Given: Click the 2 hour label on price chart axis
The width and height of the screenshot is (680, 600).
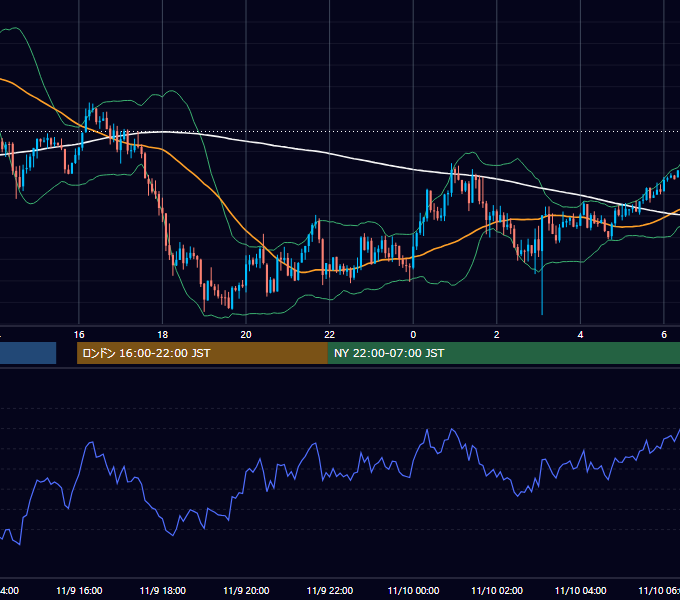Looking at the screenshot, I should tap(497, 335).
